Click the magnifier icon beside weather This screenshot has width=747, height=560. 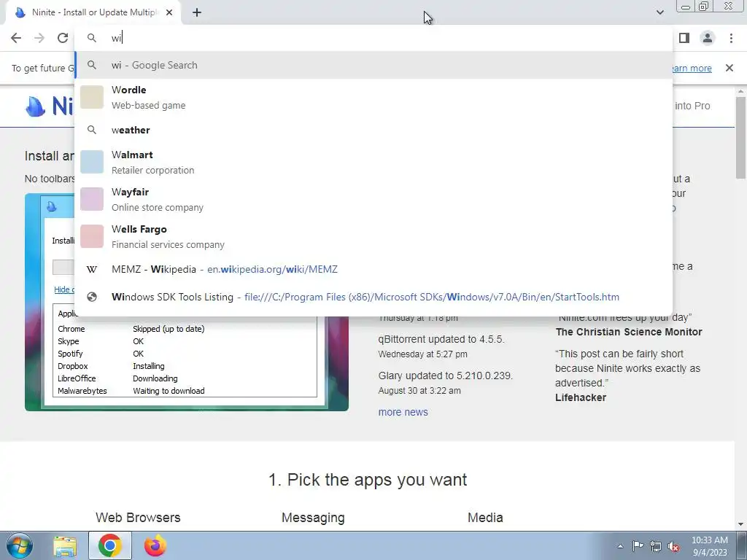[x=92, y=130]
